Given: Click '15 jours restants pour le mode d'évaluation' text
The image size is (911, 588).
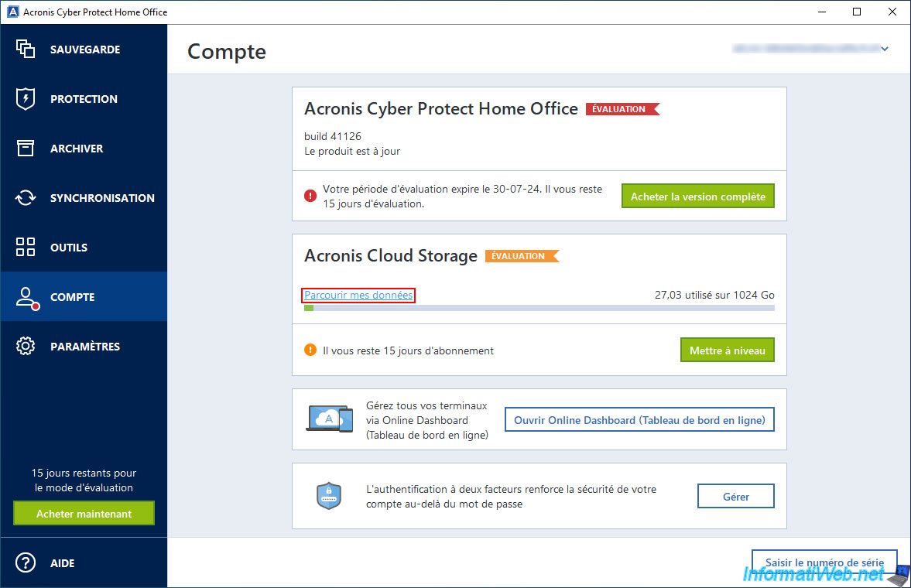Looking at the screenshot, I should click(x=84, y=480).
